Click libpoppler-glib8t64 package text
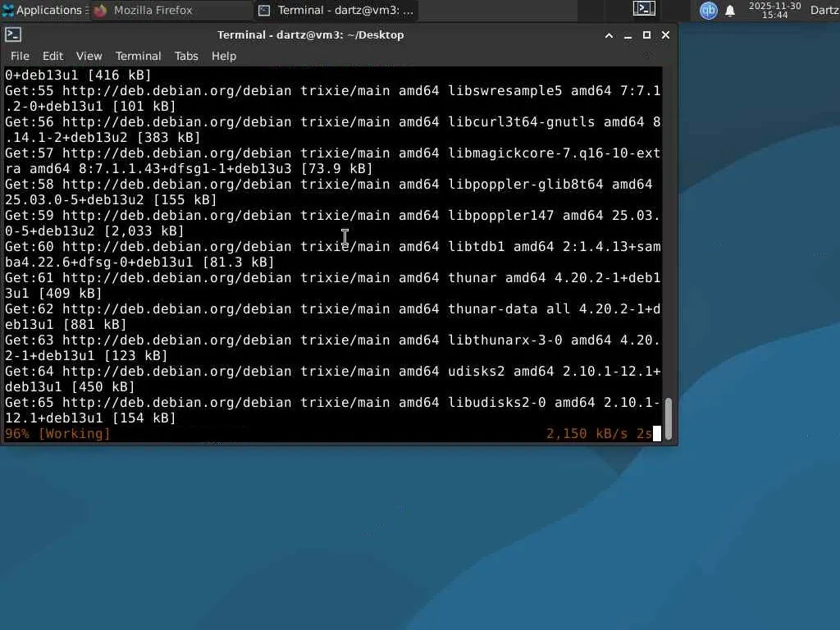The width and height of the screenshot is (840, 630). [526, 185]
